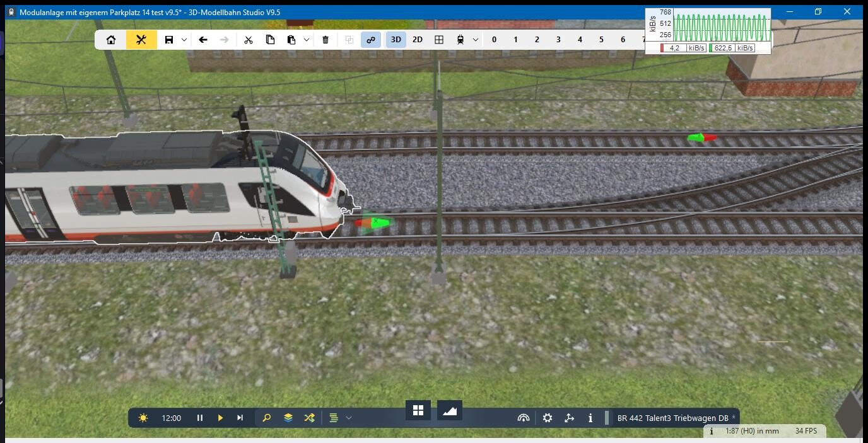Toggle the grid display icon

(439, 40)
